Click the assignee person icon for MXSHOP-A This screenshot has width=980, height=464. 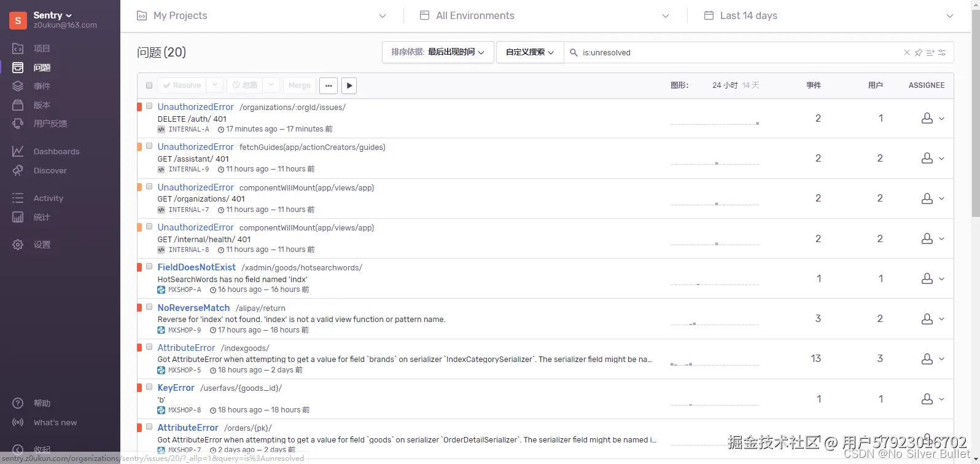pos(927,278)
